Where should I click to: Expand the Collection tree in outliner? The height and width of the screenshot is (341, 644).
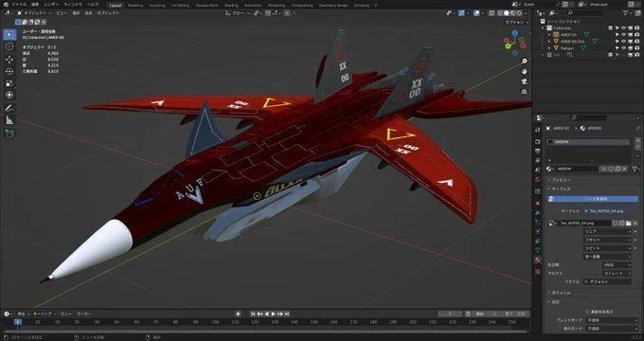[543, 27]
